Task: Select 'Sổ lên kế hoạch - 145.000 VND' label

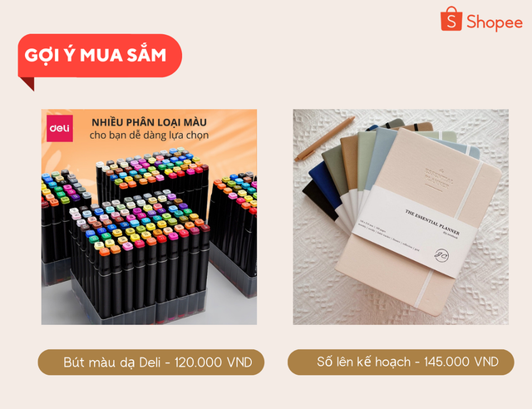Action: [401, 362]
